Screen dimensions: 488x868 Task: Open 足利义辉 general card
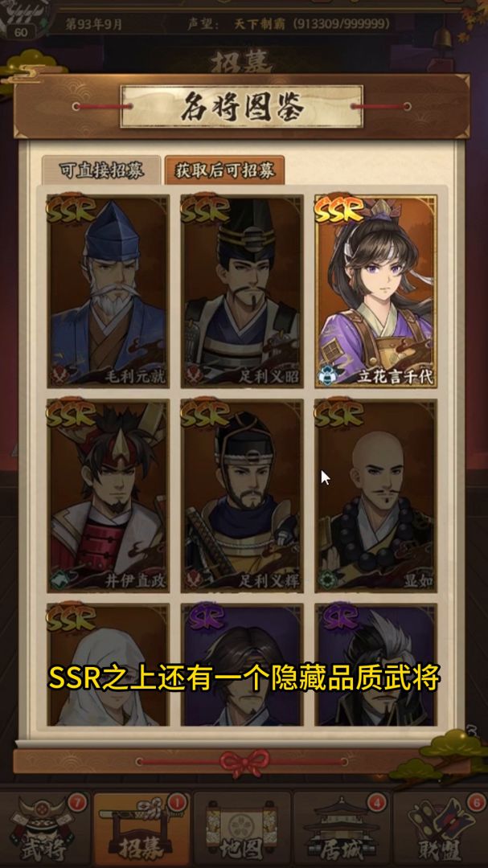(242, 495)
